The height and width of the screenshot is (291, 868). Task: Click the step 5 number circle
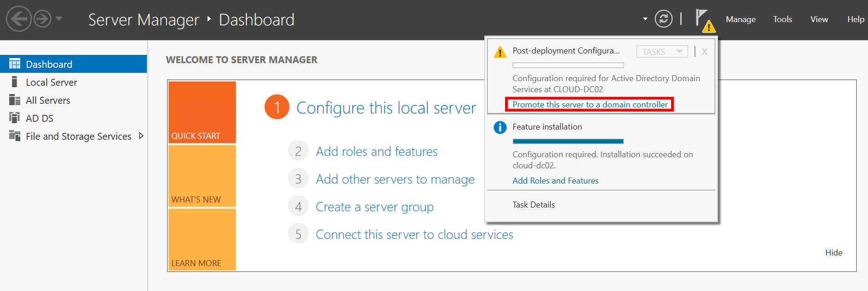click(x=298, y=234)
